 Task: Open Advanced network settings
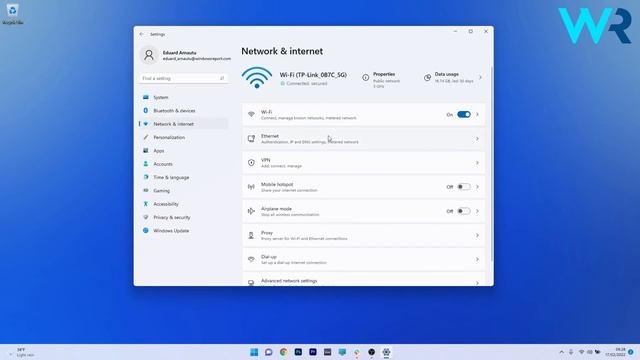[x=363, y=279]
